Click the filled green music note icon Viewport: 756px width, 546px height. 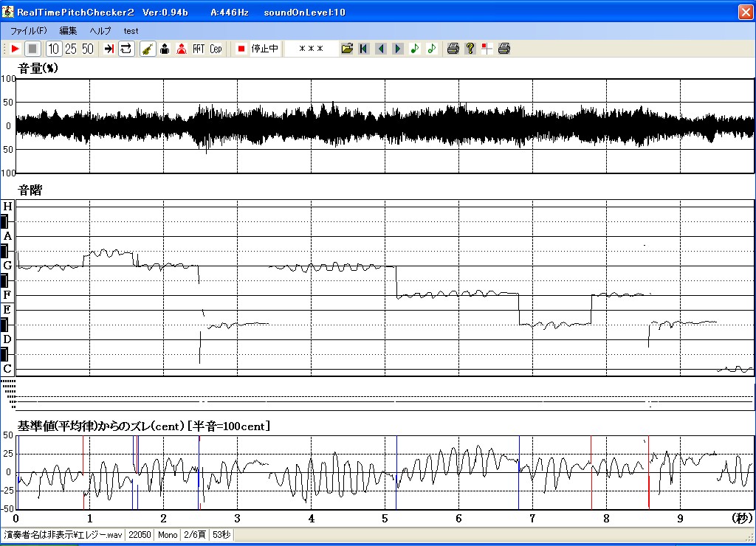click(x=415, y=49)
